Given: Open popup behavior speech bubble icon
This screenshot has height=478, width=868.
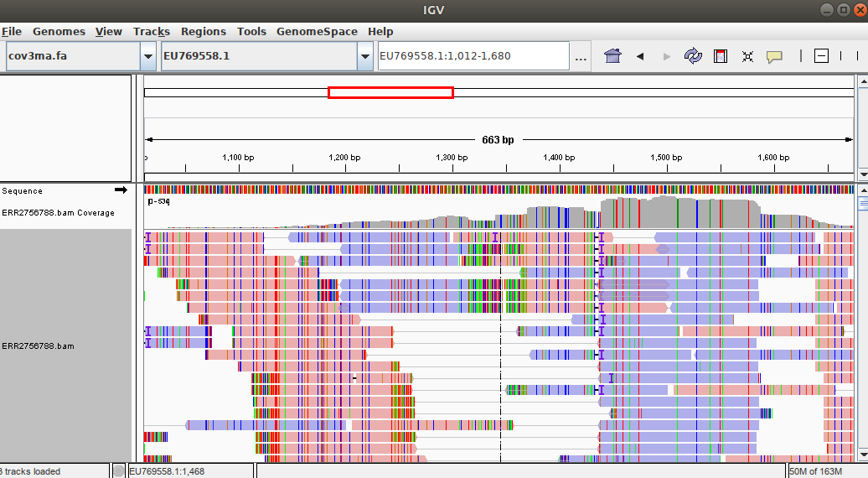Looking at the screenshot, I should [x=774, y=56].
